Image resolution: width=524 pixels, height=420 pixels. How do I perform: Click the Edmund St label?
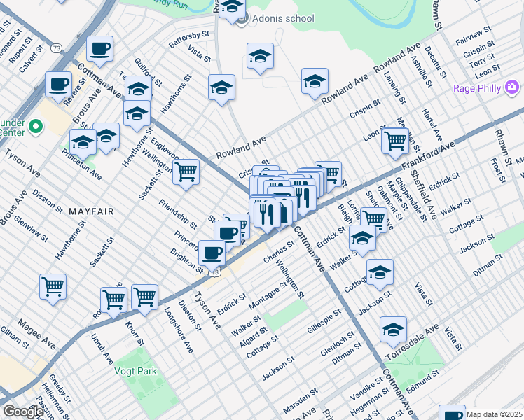pyautogui.click(x=422, y=381)
